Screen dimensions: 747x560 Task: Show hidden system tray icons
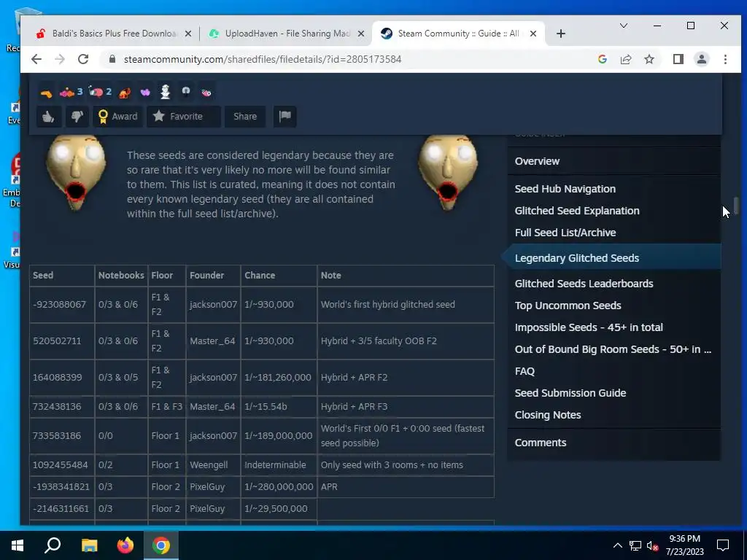pyautogui.click(x=617, y=545)
